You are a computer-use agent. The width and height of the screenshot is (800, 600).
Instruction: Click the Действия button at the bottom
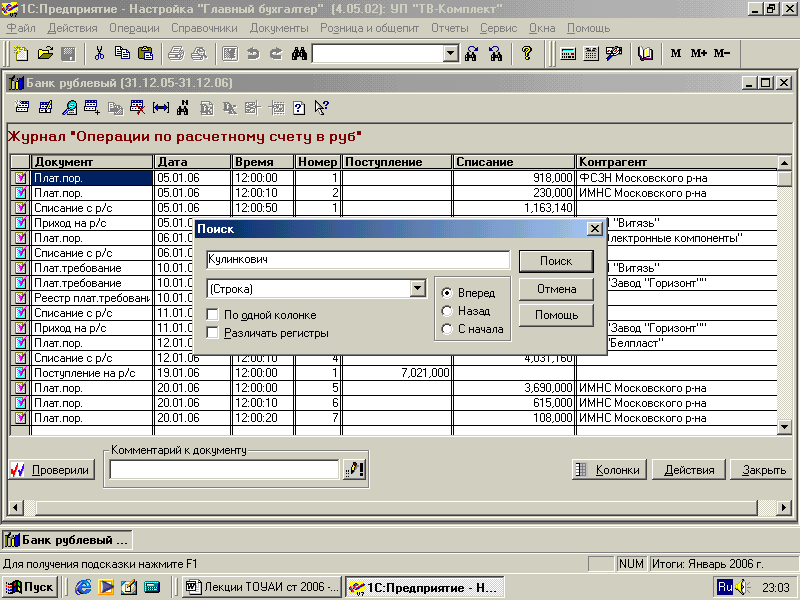pos(689,470)
